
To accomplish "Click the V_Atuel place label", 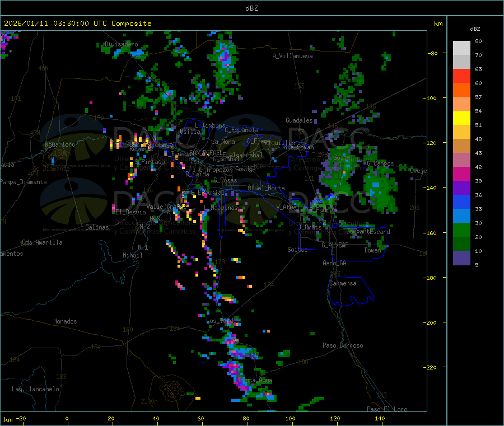I will click(288, 207).
